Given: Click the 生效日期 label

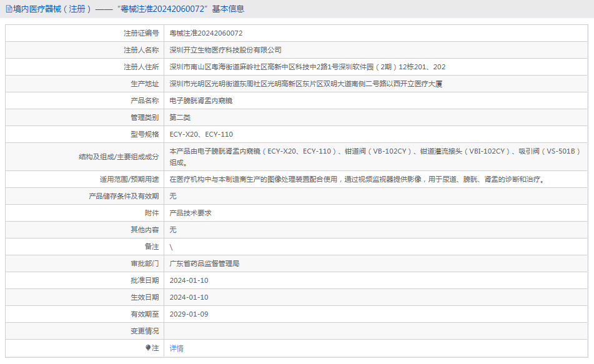Looking at the screenshot, I should [x=145, y=297].
